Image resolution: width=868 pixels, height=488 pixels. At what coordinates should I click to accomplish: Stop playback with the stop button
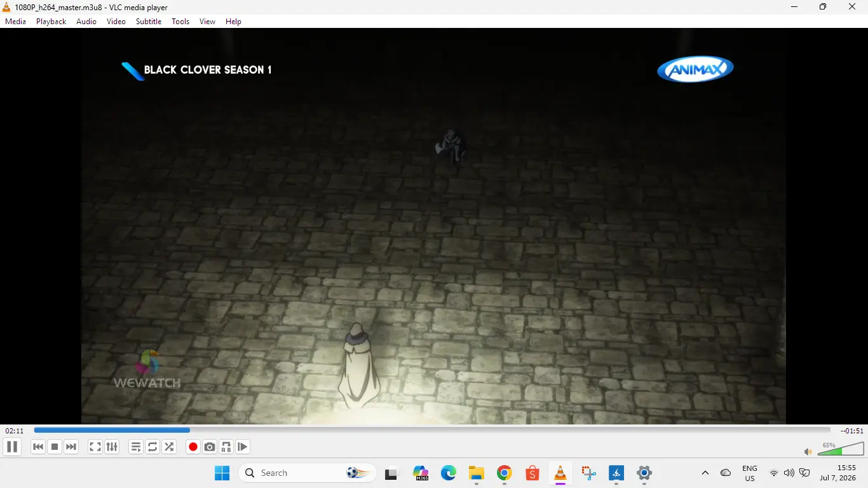tap(55, 447)
